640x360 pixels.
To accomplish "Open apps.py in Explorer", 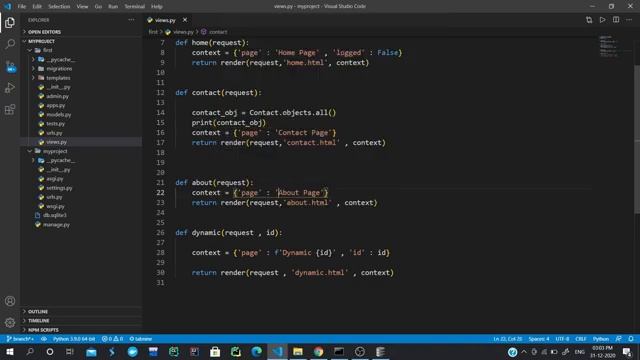I will pos(82,105).
